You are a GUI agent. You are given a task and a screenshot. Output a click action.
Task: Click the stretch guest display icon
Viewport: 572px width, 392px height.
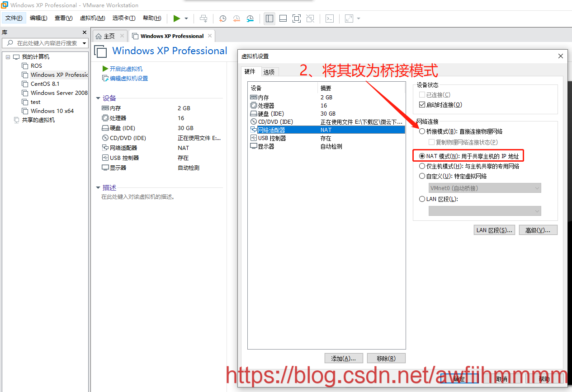[x=349, y=19]
